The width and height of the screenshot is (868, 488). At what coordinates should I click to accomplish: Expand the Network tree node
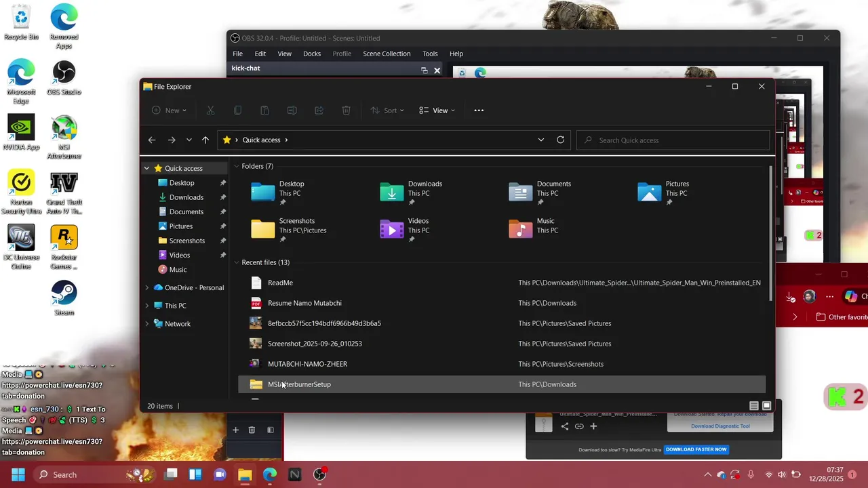tap(146, 324)
